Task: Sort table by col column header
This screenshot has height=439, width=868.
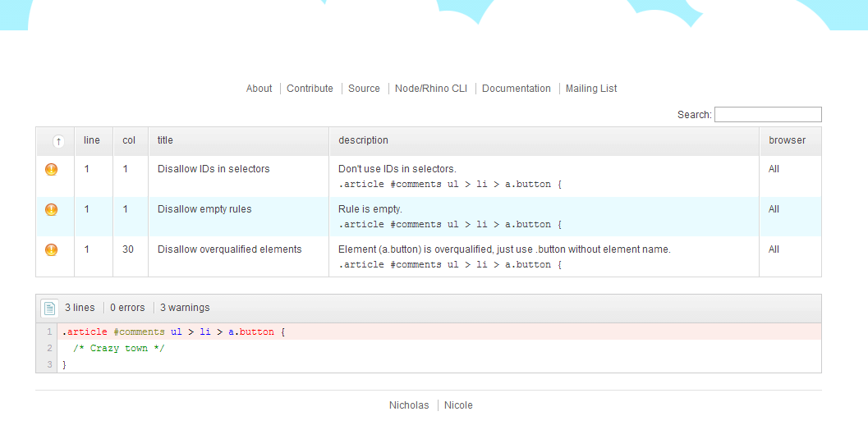Action: coord(131,141)
